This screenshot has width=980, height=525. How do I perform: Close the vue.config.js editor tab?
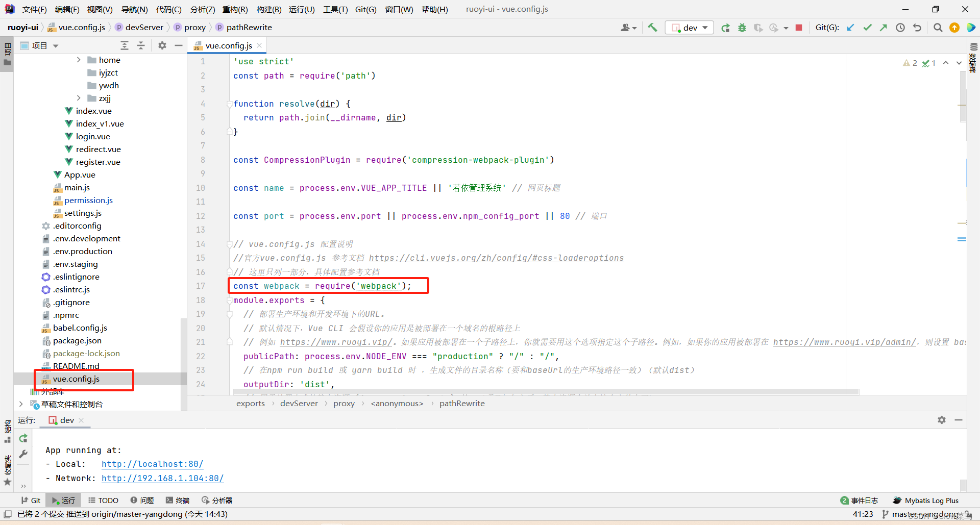tap(259, 45)
